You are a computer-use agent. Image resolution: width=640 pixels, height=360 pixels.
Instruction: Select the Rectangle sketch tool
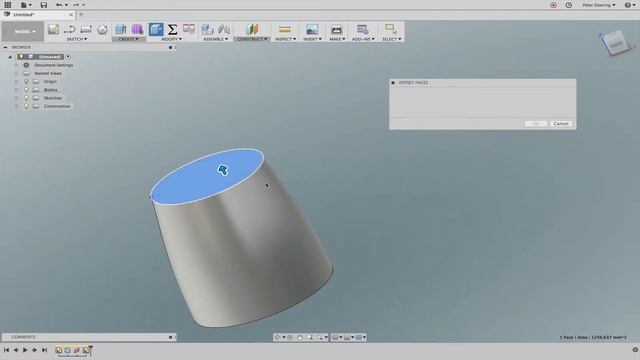tap(86, 29)
